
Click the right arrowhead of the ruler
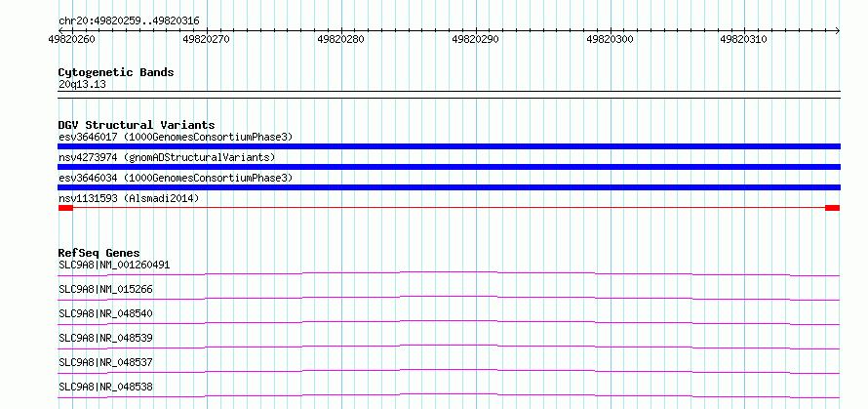[x=837, y=30]
